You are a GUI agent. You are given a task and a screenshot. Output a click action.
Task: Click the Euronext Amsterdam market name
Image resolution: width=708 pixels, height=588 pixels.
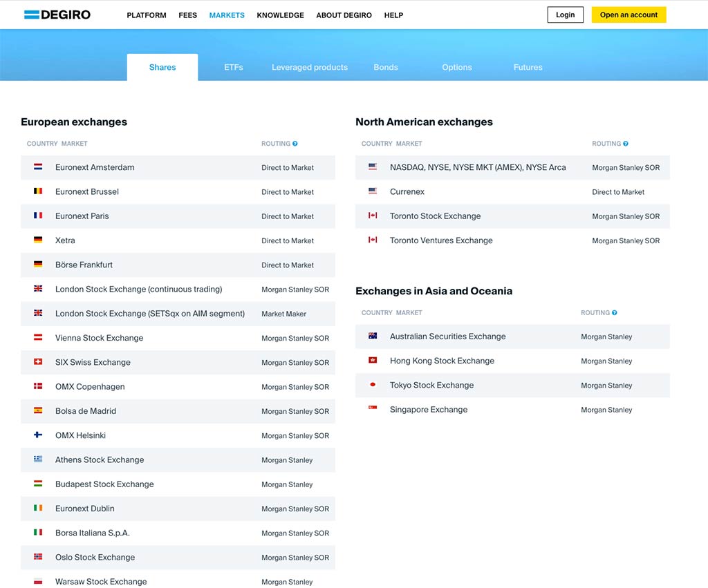(95, 167)
